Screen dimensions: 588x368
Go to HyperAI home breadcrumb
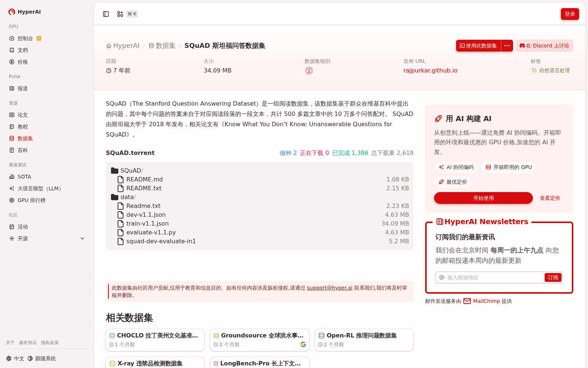(x=123, y=46)
